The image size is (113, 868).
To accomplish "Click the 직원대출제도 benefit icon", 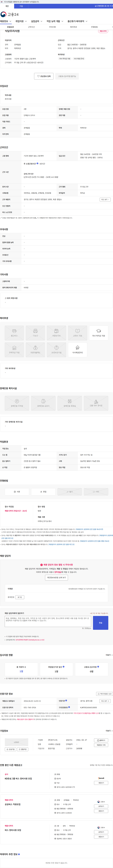I will point(35,349).
